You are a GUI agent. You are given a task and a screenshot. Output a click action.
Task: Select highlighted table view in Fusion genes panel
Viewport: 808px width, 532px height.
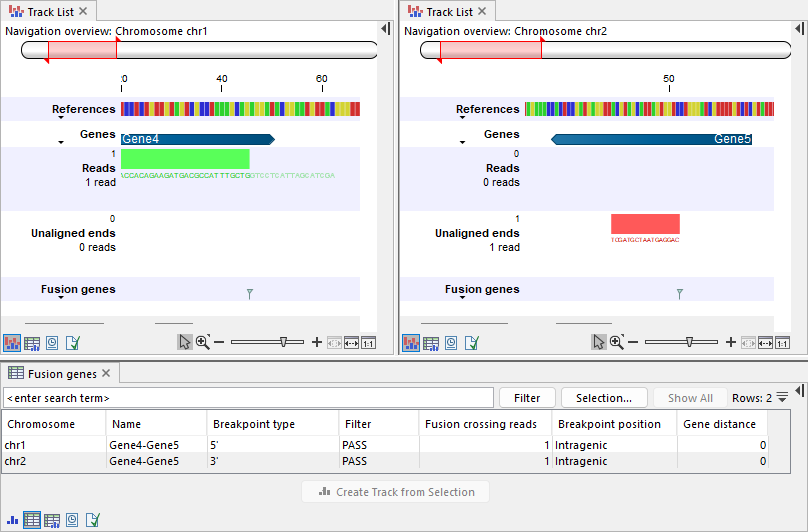tap(32, 520)
